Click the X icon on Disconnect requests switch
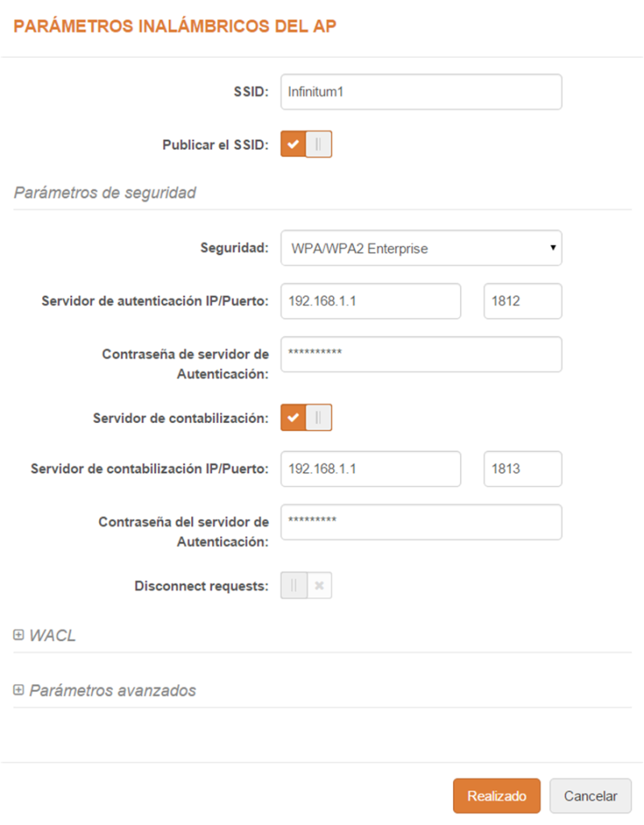The width and height of the screenshot is (644, 825). click(319, 586)
